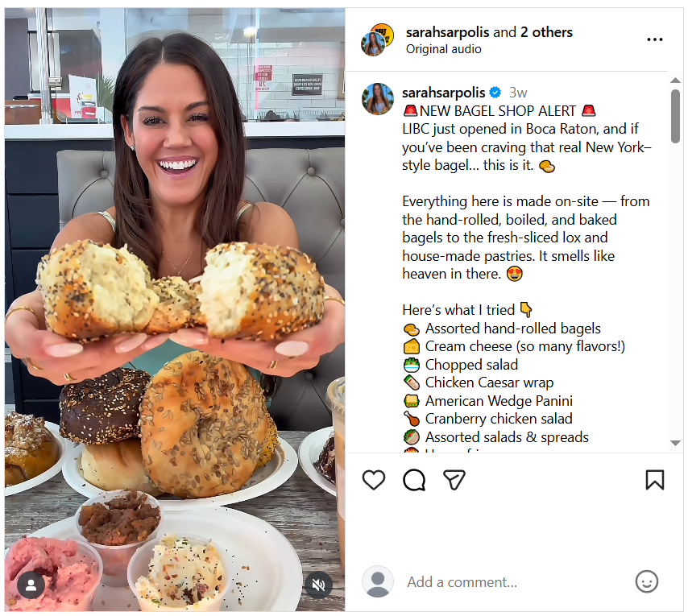Share post using paper plane icon
The width and height of the screenshot is (688, 616).
pos(454,480)
